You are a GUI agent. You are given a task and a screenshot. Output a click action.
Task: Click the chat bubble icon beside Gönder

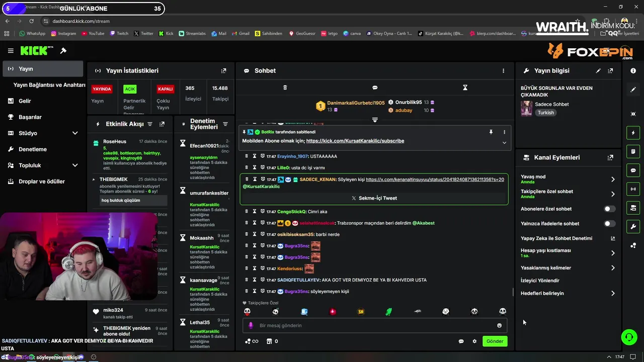click(x=461, y=341)
